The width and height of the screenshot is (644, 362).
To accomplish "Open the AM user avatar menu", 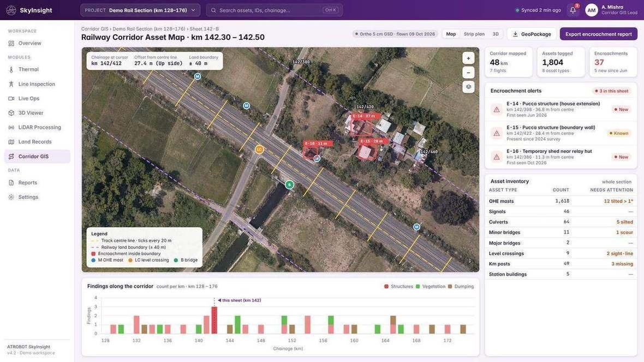I will [591, 10].
